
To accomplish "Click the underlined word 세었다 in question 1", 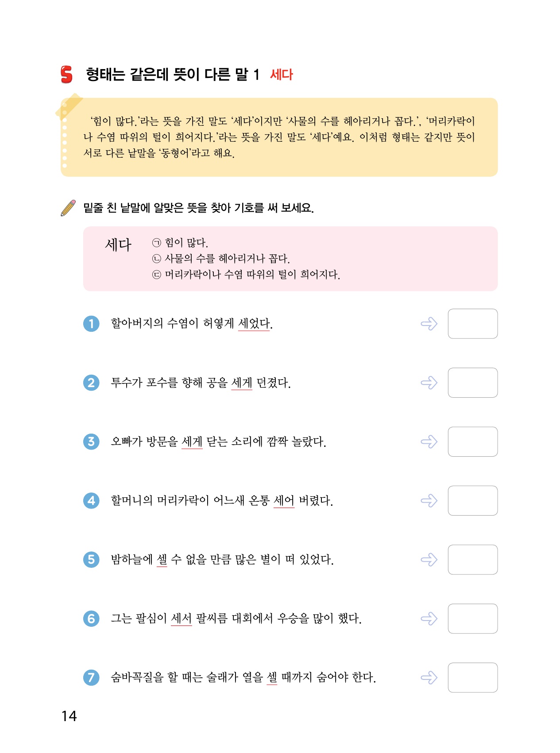I will (x=254, y=324).
